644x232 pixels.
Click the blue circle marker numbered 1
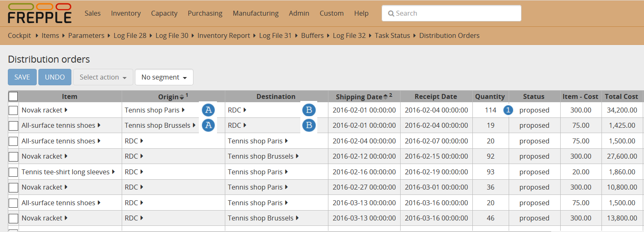[x=508, y=110]
